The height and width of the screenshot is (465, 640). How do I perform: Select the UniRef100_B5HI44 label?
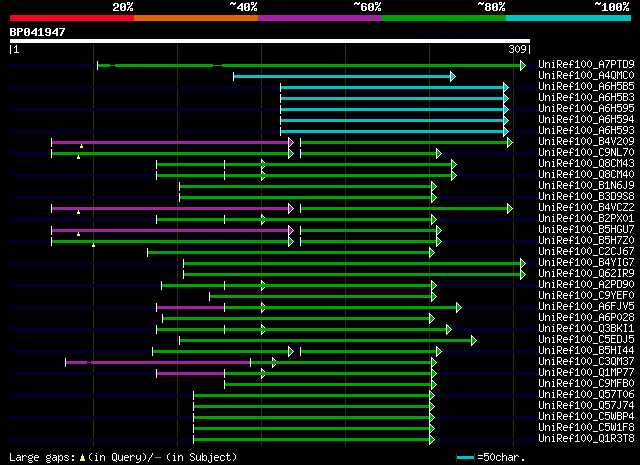click(586, 351)
